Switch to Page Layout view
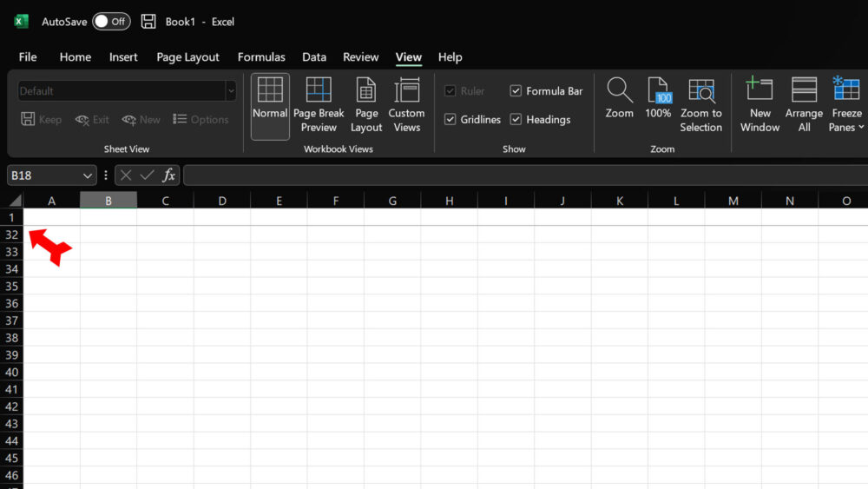868x489 pixels. click(x=366, y=90)
